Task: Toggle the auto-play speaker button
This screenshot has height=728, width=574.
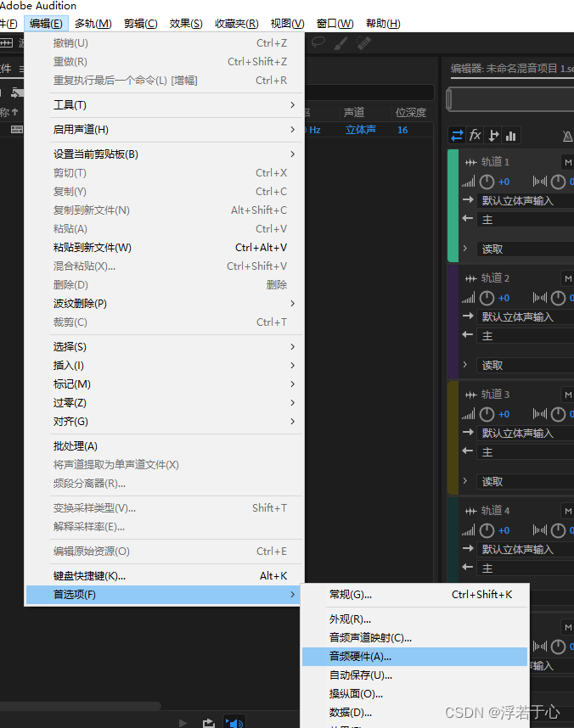Action: click(x=234, y=722)
